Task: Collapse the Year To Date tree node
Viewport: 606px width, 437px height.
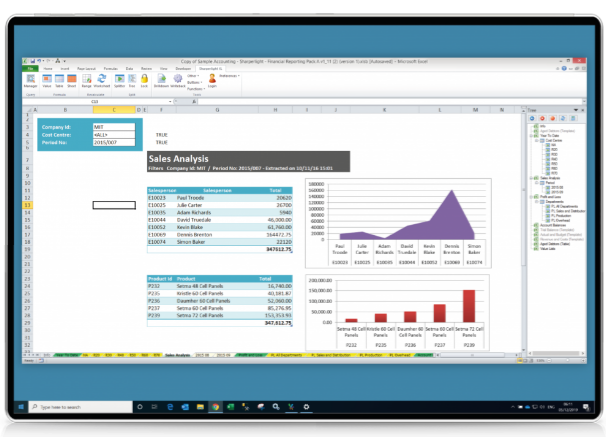Action: coord(531,136)
